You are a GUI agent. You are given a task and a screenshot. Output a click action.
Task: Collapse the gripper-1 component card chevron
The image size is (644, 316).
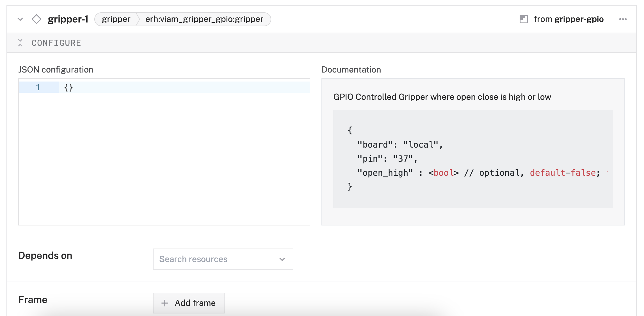20,19
